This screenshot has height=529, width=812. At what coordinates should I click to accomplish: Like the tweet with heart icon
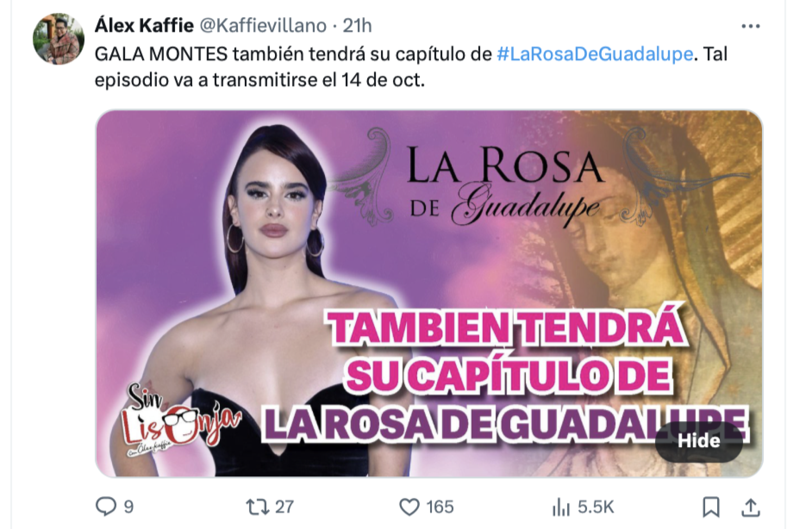click(409, 507)
